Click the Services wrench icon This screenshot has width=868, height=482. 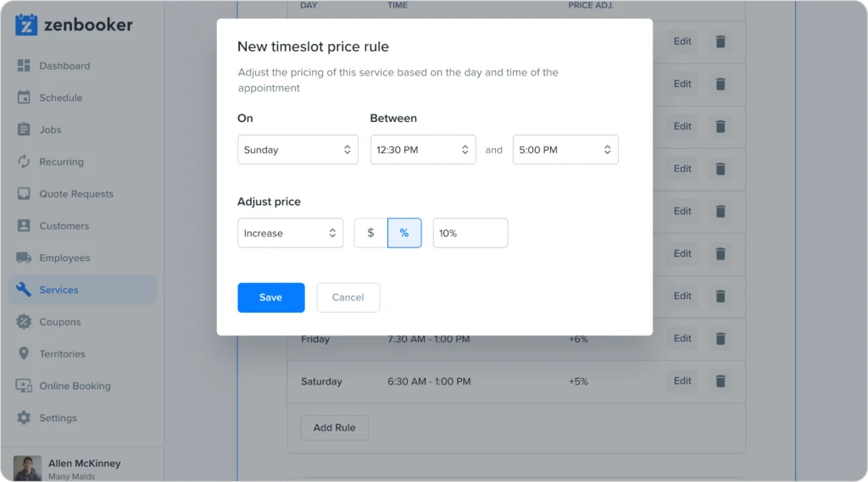click(x=24, y=290)
